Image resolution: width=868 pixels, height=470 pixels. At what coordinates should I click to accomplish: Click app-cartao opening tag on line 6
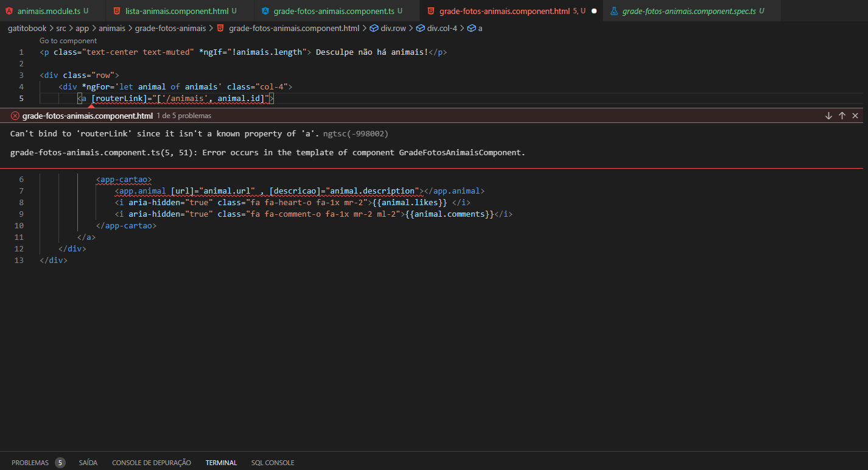click(124, 180)
